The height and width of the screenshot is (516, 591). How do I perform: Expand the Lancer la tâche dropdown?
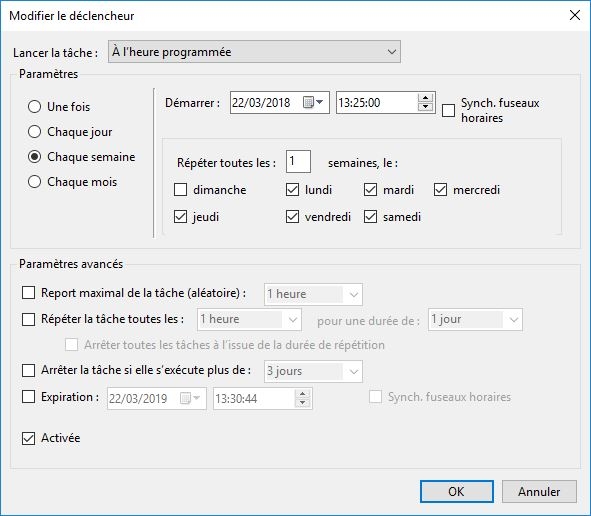point(254,52)
